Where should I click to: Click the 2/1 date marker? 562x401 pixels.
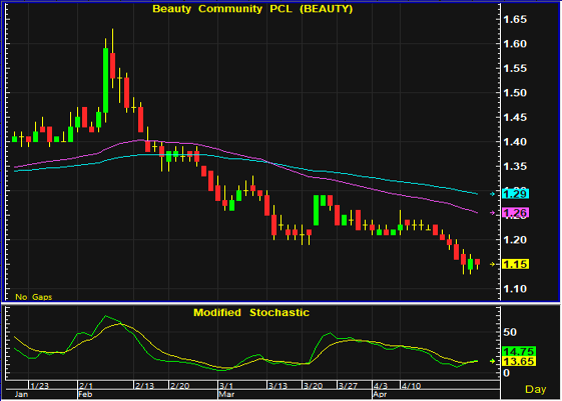(86, 386)
